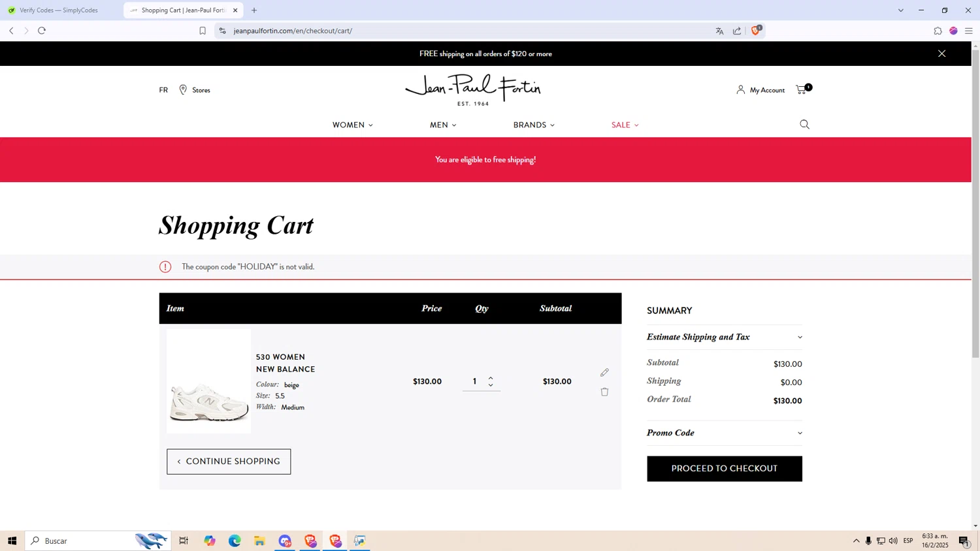Click the Buscar taskbar search box
This screenshot has height=551, width=980.
click(x=98, y=541)
